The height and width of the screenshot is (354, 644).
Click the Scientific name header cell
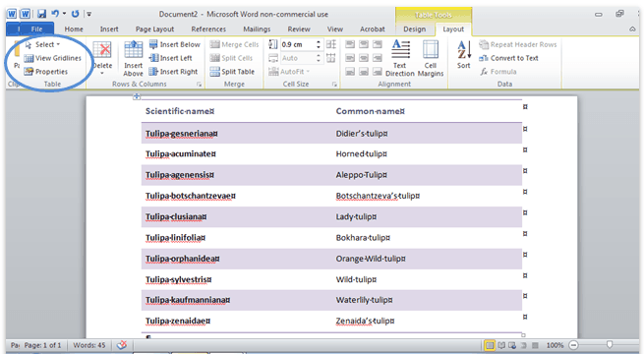pyautogui.click(x=236, y=111)
